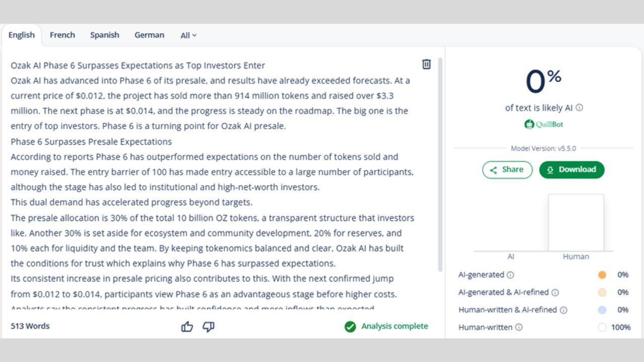Open info icon next to Human-written & AI-refined
Viewport: 644px width, 362px height.
pos(563,310)
